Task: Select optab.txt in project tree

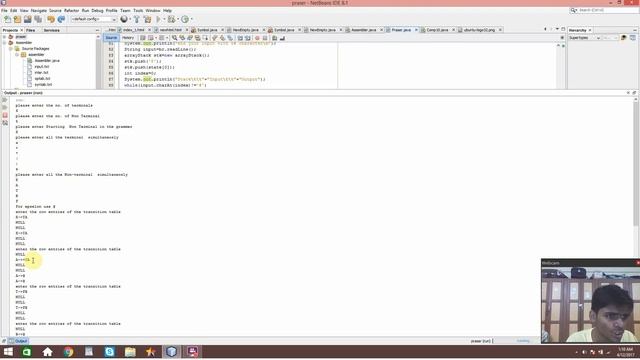Action: pos(42,78)
